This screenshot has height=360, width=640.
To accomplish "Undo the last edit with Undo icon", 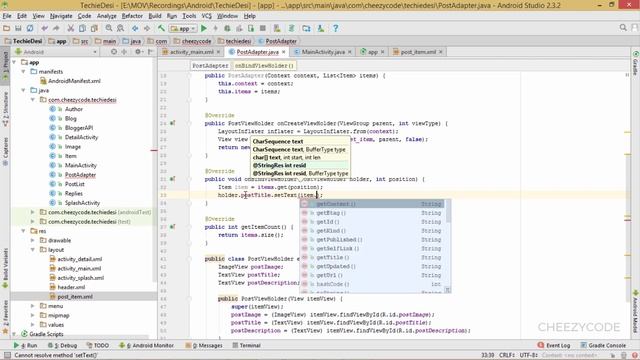I will (x=44, y=29).
